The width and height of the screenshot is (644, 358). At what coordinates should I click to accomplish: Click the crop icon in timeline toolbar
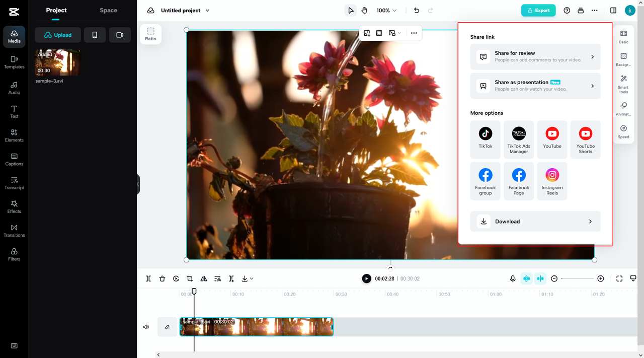point(190,278)
